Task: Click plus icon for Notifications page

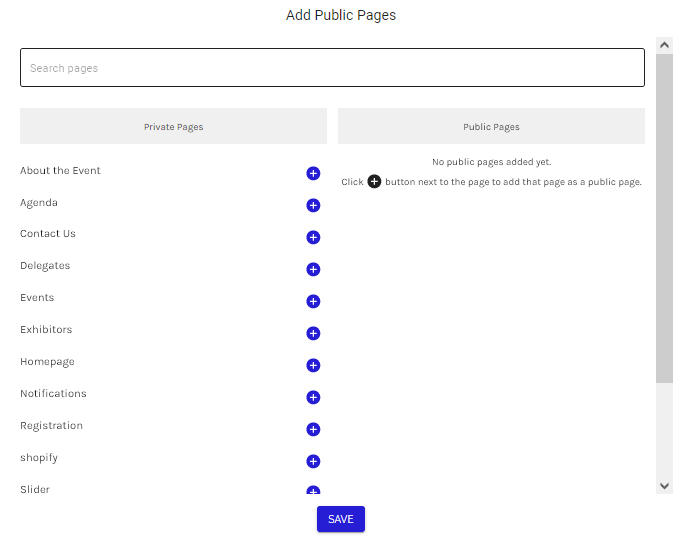Action: point(313,397)
